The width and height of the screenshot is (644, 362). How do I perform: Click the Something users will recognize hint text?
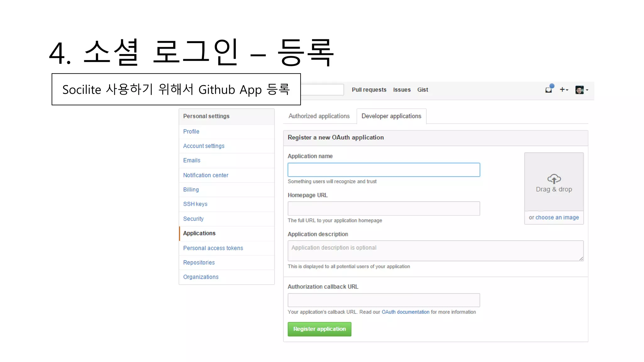pos(332,182)
